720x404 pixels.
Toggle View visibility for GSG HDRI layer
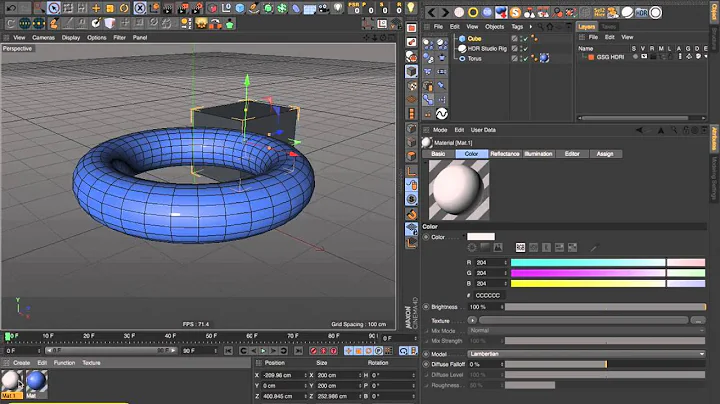[x=644, y=57]
